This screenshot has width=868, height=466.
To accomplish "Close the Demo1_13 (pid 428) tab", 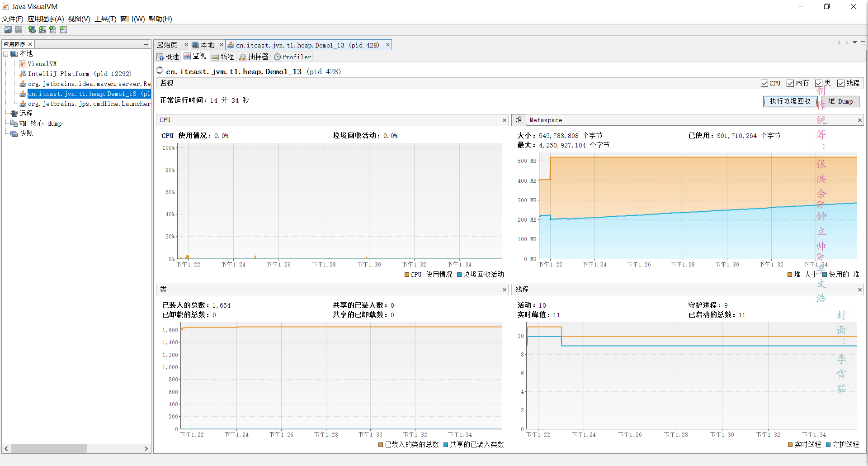I will click(x=387, y=45).
